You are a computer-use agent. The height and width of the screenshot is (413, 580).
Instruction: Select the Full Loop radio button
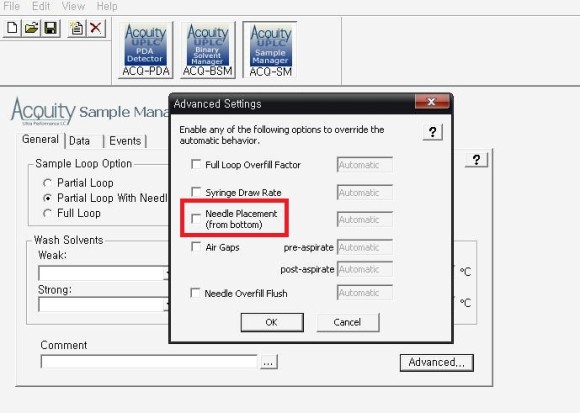(x=47, y=213)
